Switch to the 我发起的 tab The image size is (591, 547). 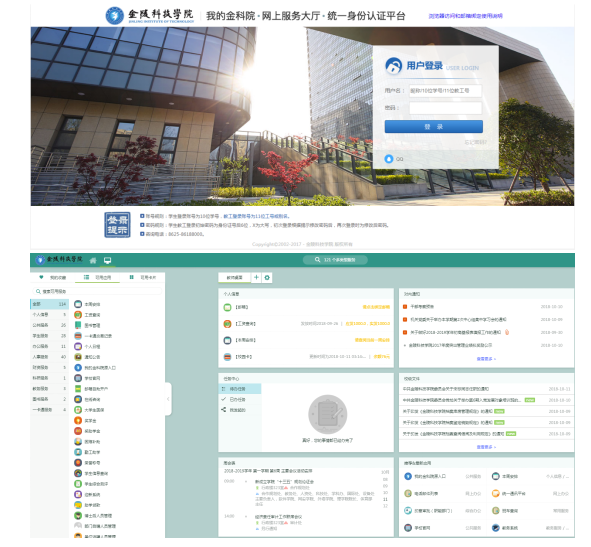[240, 410]
